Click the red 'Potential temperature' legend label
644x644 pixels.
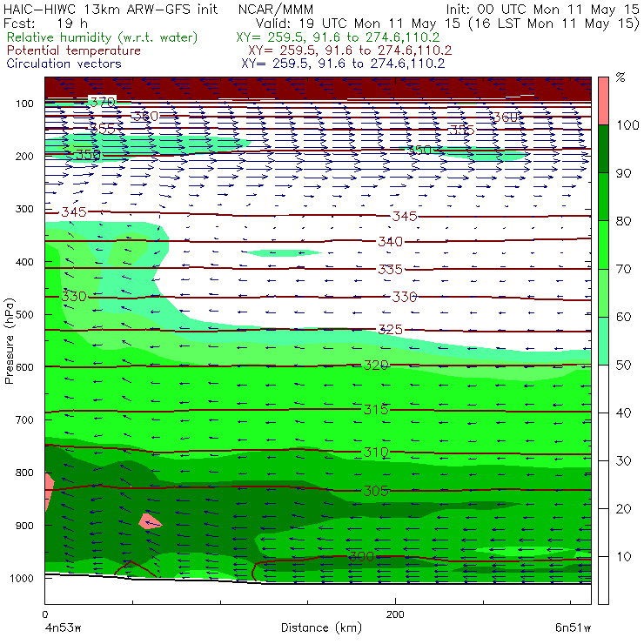coord(73,50)
